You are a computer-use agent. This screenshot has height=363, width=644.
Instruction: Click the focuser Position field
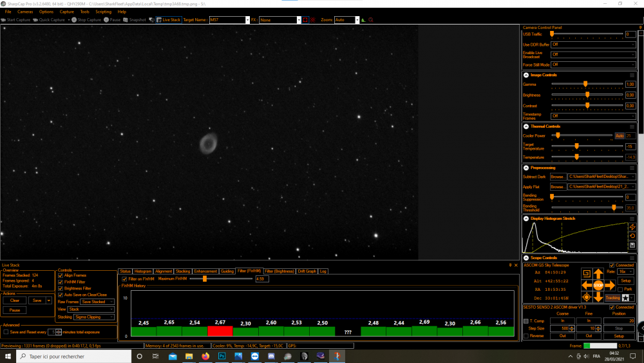[x=619, y=320]
